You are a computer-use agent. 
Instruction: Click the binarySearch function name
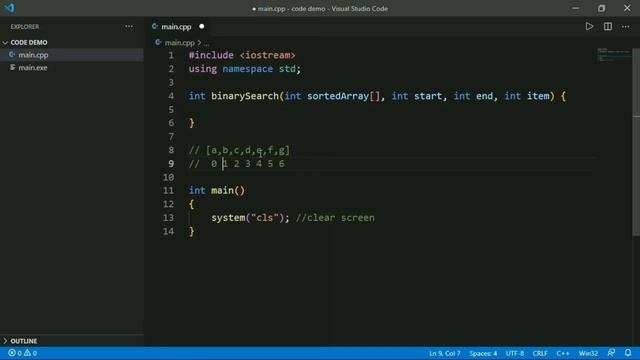244,96
